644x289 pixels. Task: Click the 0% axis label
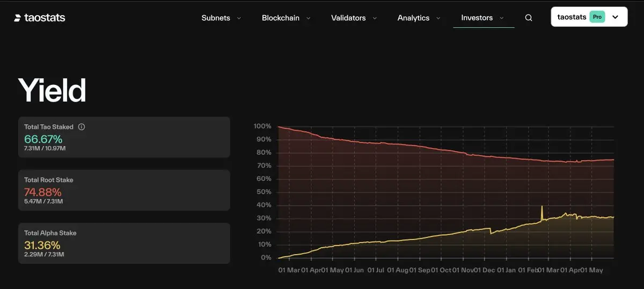[266, 257]
